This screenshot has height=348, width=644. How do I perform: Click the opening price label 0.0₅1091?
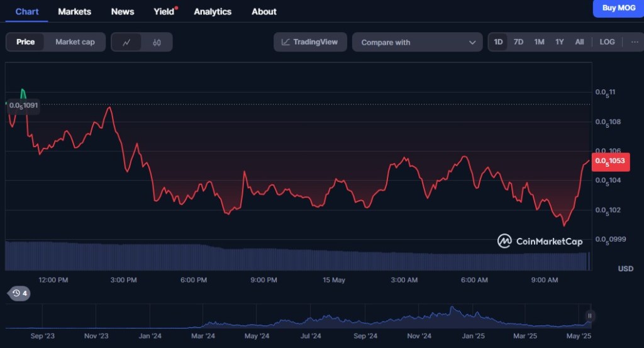pyautogui.click(x=23, y=106)
